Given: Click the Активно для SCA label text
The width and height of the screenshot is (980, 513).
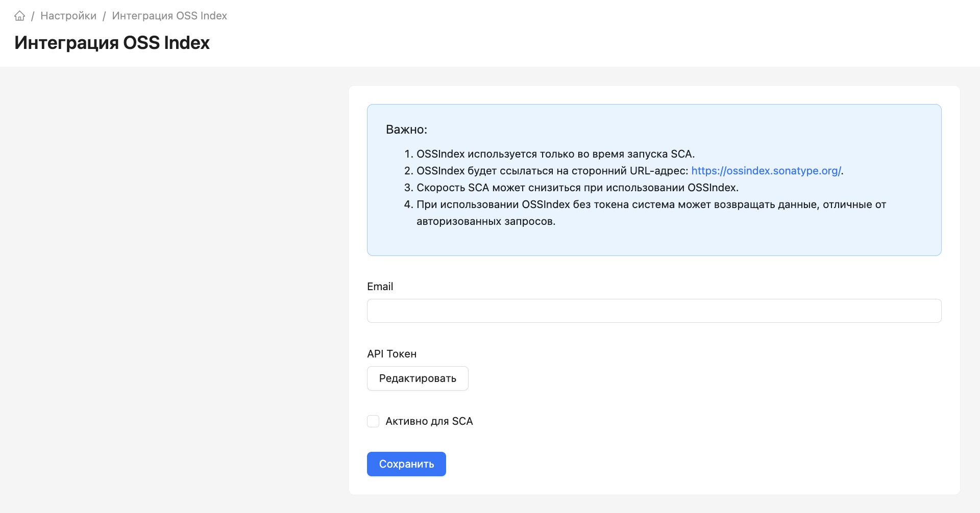Looking at the screenshot, I should point(429,421).
